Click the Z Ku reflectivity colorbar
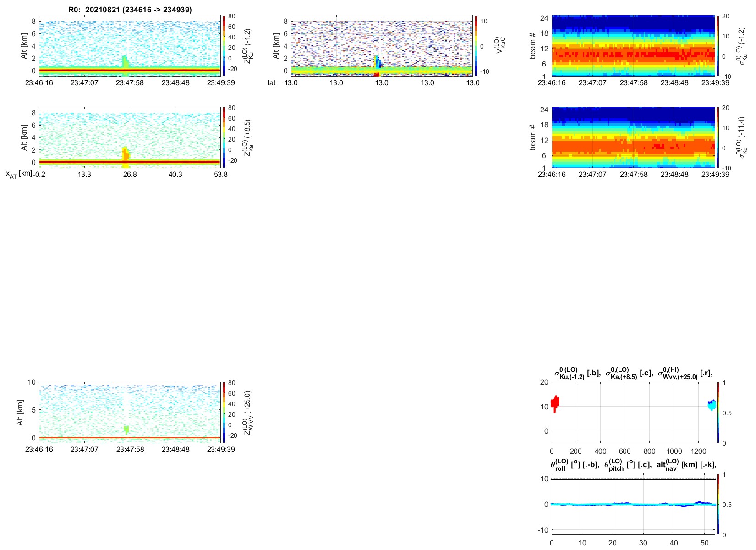Image resolution: width=756 pixels, height=550 pixels. (224, 45)
